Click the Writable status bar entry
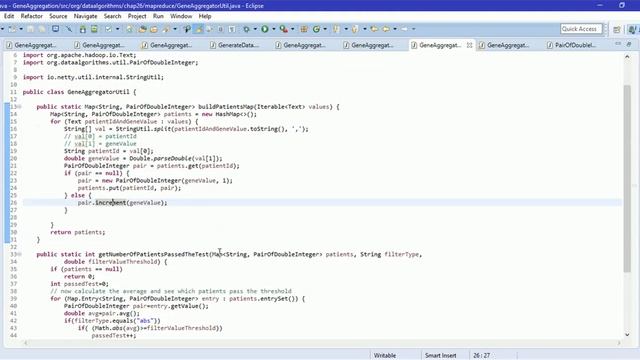Image resolution: width=640 pixels, height=360 pixels. [385, 356]
